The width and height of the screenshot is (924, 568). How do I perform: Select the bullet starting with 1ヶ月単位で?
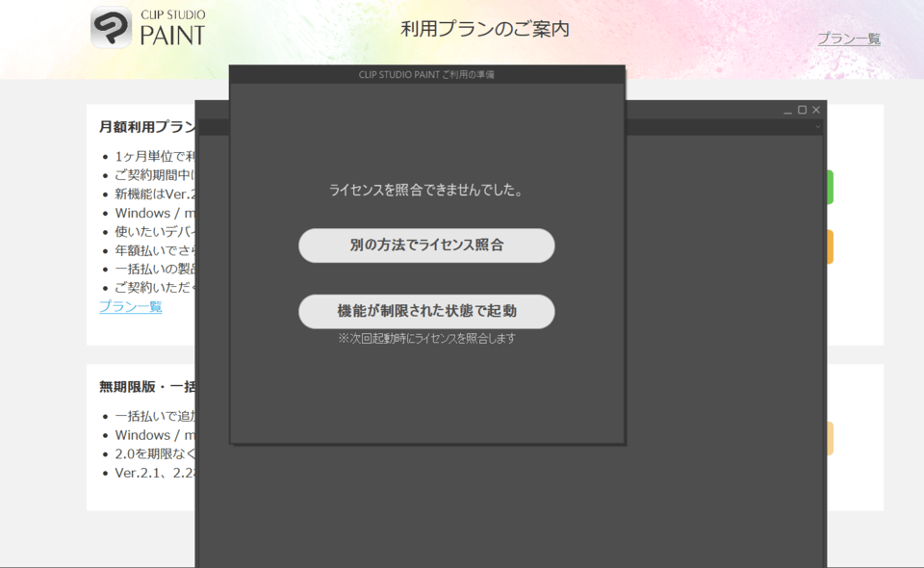[x=155, y=156]
